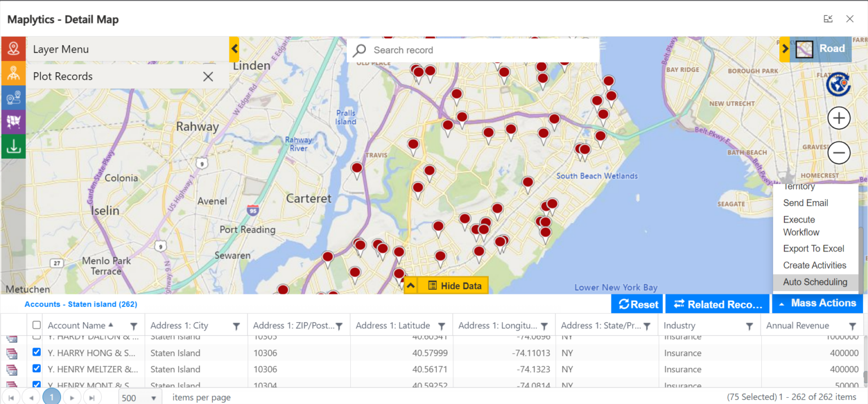
Task: Click the Reset button
Action: click(637, 303)
